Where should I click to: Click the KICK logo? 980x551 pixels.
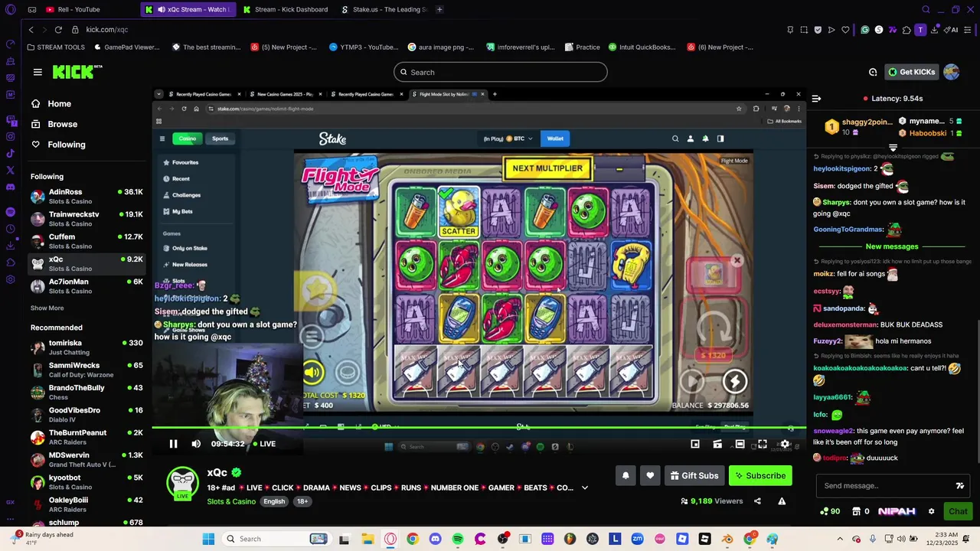coord(77,72)
